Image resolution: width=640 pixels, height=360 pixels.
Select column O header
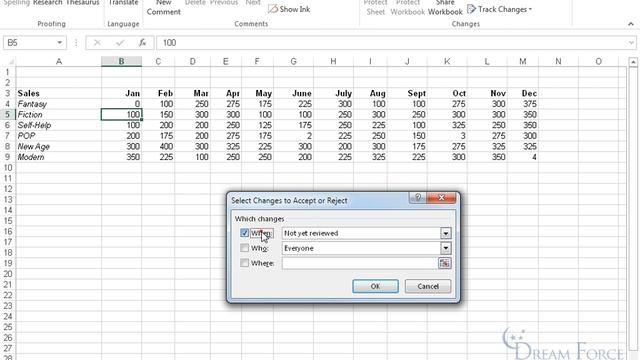coord(598,62)
